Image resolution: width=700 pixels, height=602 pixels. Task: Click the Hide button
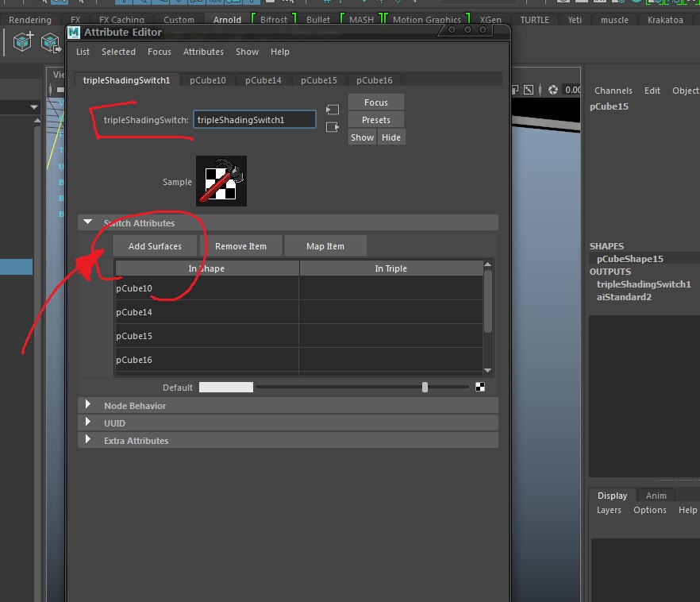391,137
